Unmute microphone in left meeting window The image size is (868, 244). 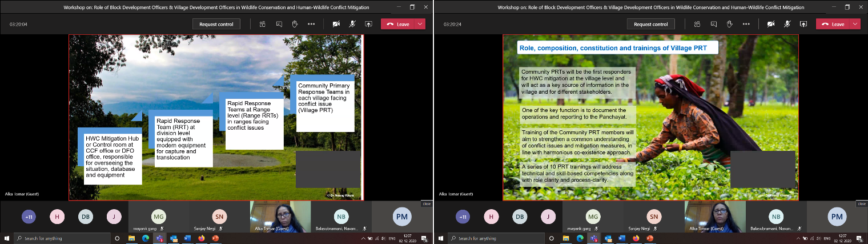(x=352, y=24)
